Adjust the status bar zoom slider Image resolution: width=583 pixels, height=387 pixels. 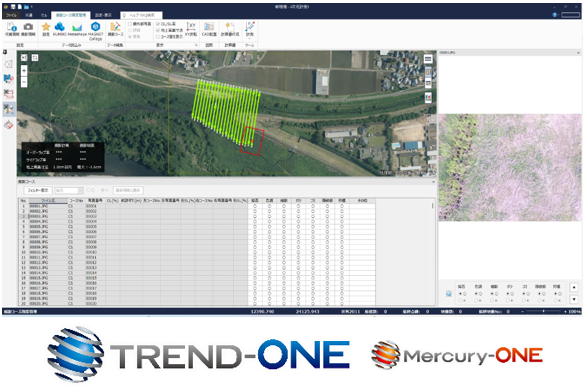[544, 311]
